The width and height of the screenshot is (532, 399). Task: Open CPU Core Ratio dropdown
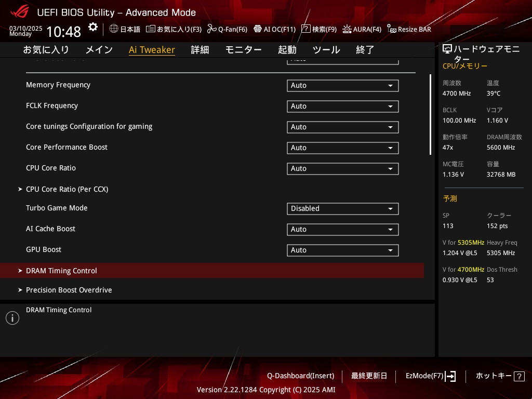[x=343, y=169]
